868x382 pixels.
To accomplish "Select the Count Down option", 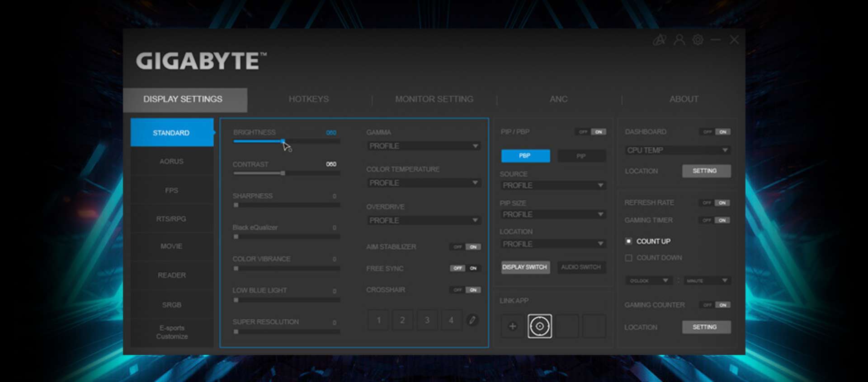I will coord(654,258).
